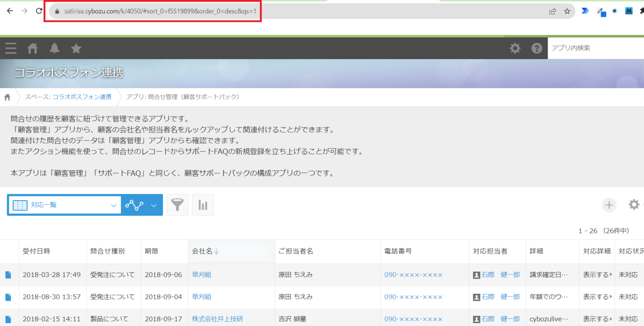Click the plus icon to add a record
This screenshot has width=644, height=326.
coord(609,205)
